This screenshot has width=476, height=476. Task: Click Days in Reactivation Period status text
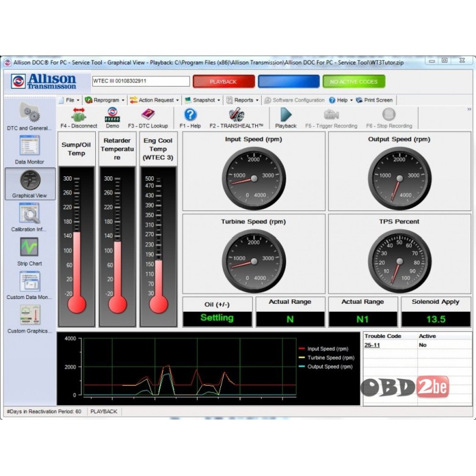(x=44, y=412)
